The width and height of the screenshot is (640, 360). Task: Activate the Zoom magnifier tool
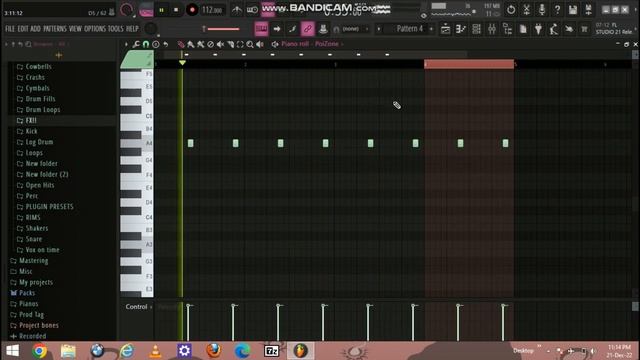click(x=250, y=44)
